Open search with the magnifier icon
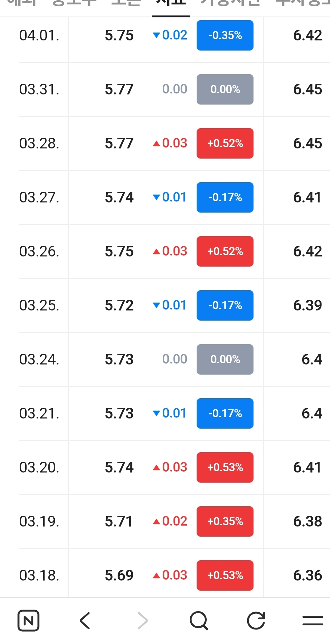 click(199, 621)
